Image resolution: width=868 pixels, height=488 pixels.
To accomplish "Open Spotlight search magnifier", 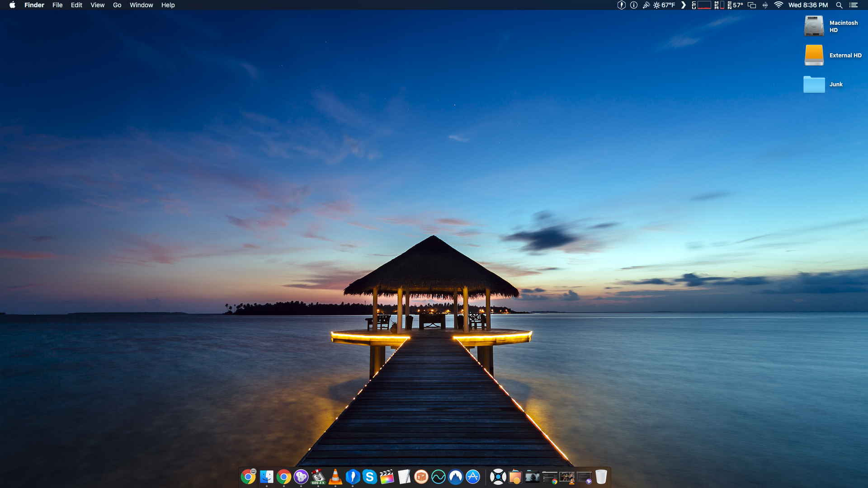I will click(839, 5).
